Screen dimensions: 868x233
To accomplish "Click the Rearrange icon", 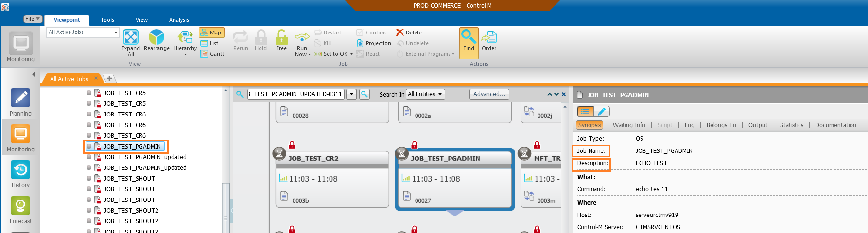I will pyautogui.click(x=156, y=37).
